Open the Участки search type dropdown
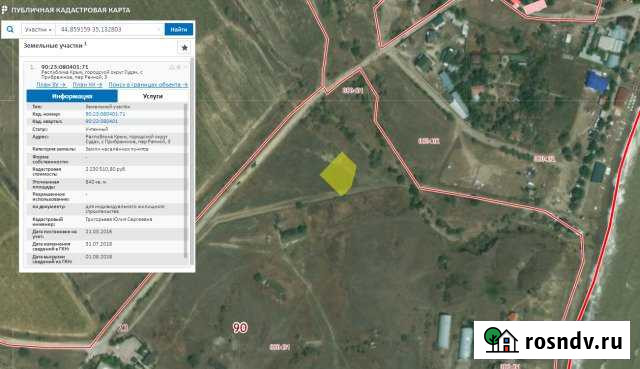Viewport: 640px width, 369px height. [38, 29]
